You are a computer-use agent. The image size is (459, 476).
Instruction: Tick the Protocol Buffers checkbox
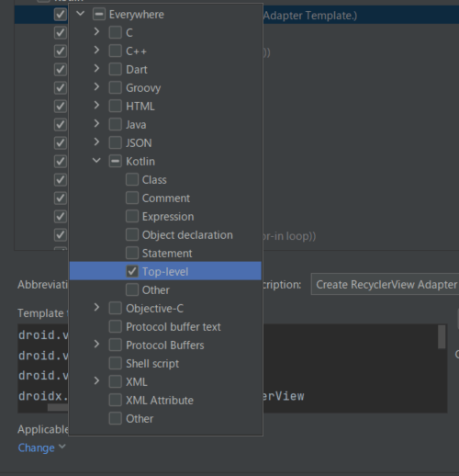point(116,345)
